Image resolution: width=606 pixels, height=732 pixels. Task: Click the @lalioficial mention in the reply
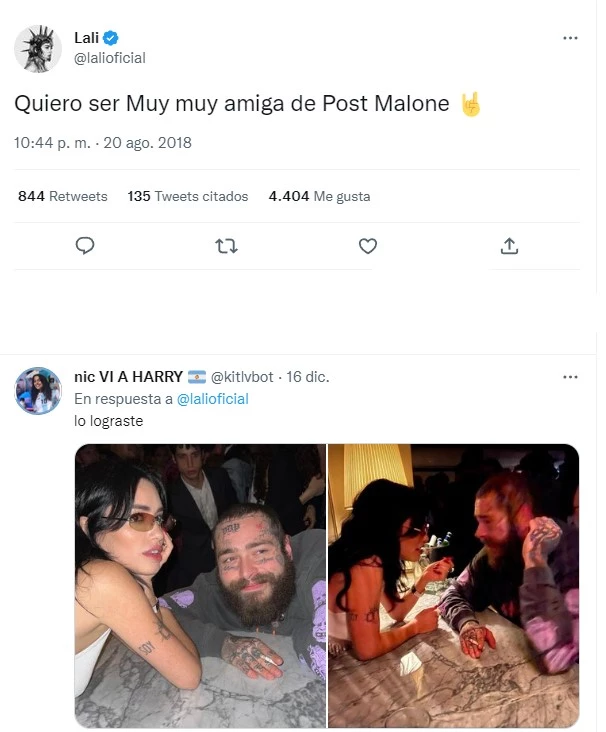tap(212, 399)
